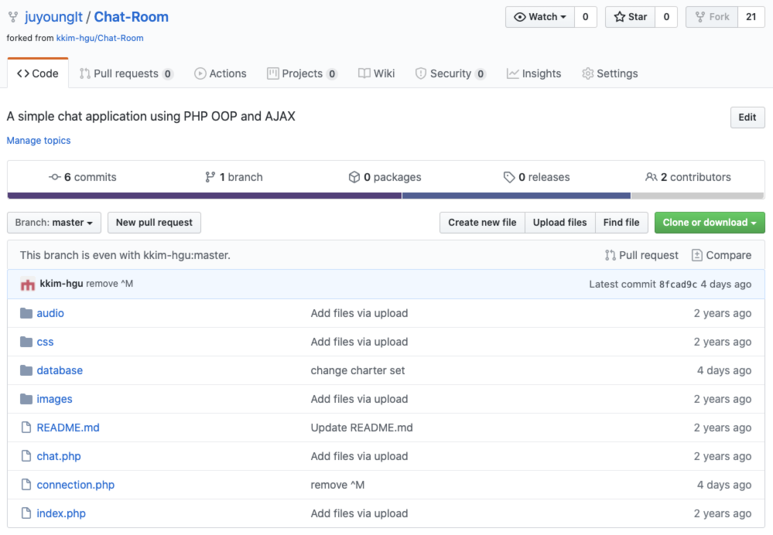Open kkim-hgu/Chat-Room upstream link
Image resolution: width=773 pixels, height=535 pixels.
tap(100, 38)
